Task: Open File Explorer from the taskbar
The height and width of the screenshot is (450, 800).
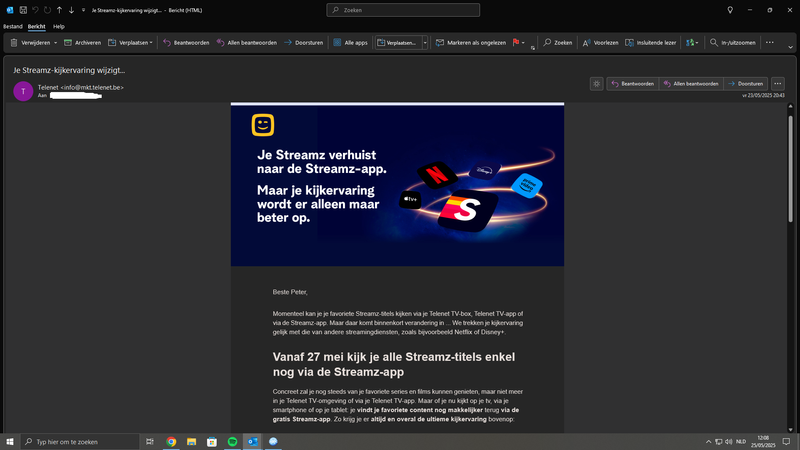Action: click(x=191, y=441)
